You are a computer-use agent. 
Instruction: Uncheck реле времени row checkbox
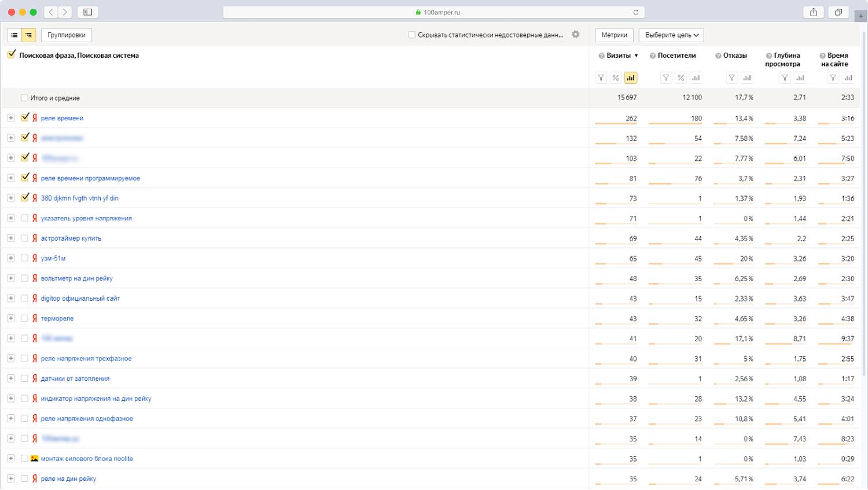coord(25,117)
